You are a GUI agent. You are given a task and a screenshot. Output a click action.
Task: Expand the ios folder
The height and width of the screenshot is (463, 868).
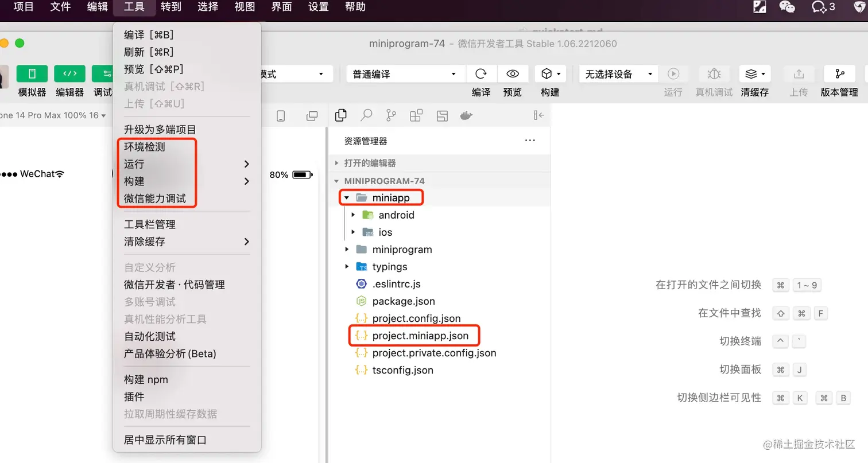(x=440, y=232)
